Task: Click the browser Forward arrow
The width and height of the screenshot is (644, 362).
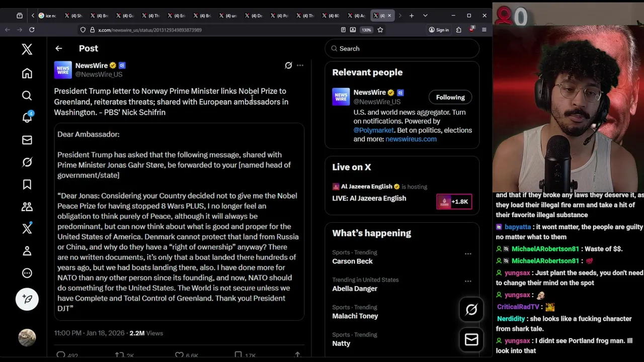Action: coord(20,30)
